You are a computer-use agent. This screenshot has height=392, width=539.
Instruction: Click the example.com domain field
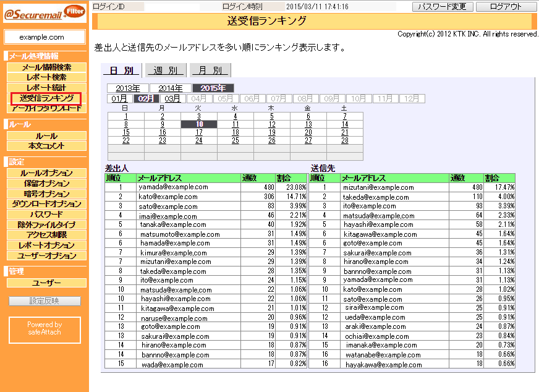45,37
